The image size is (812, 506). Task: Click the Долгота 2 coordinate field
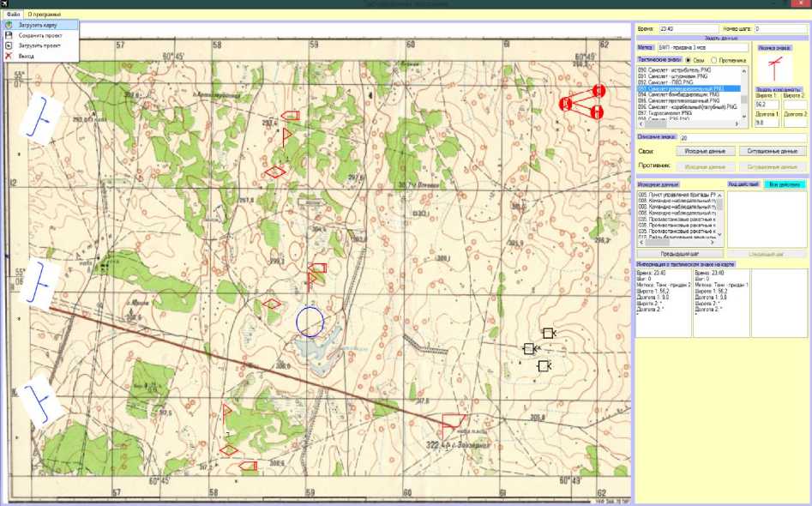click(x=795, y=123)
